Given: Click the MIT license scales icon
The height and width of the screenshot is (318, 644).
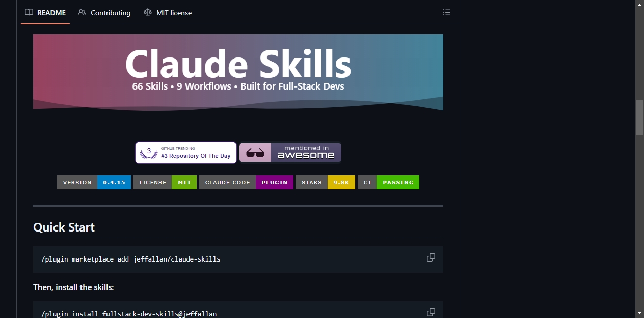Looking at the screenshot, I should [148, 12].
